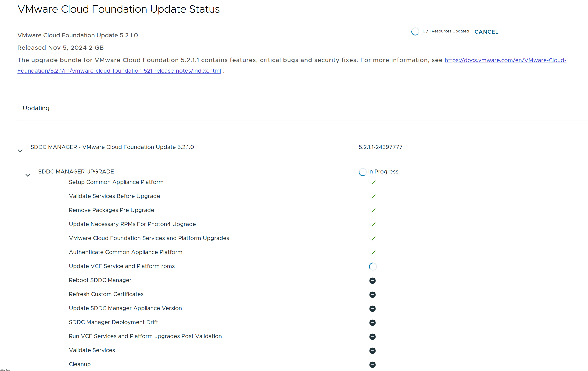Click 'SDDC MANAGER UPGRADE' heading text
588x371 pixels.
[76, 171]
